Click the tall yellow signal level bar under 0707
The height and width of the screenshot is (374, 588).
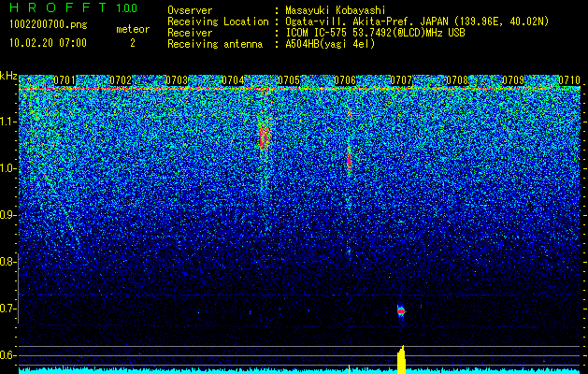[401, 360]
